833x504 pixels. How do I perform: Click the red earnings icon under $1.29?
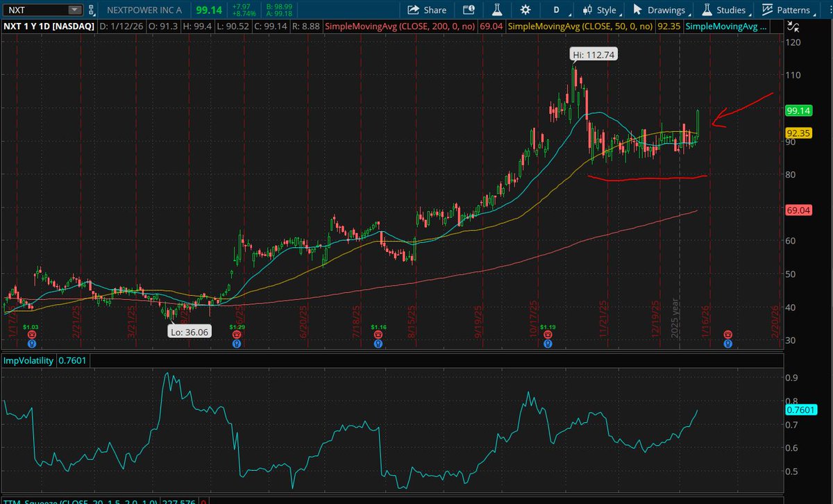point(237,334)
